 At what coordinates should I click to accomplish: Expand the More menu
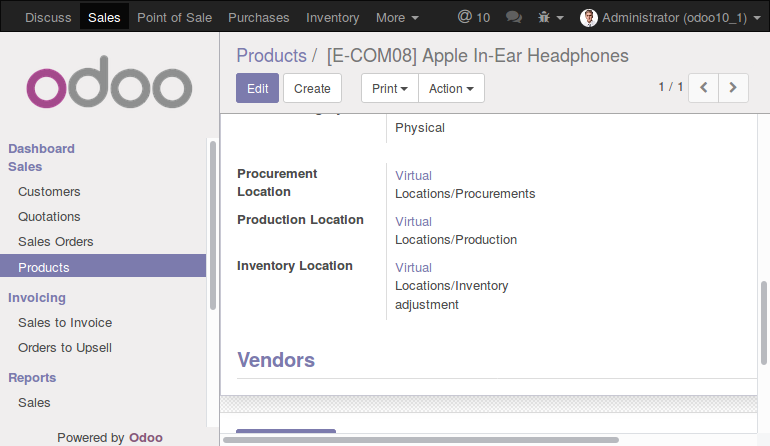(397, 18)
